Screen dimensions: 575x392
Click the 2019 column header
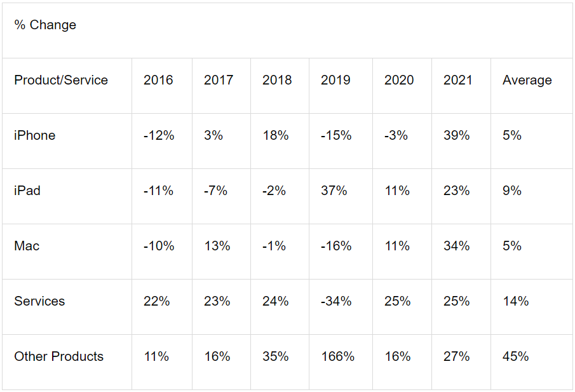[335, 80]
